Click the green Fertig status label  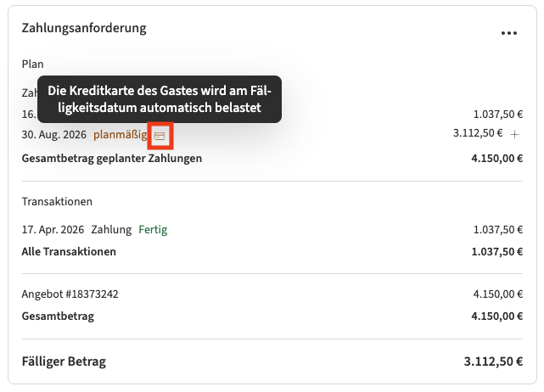point(153,230)
